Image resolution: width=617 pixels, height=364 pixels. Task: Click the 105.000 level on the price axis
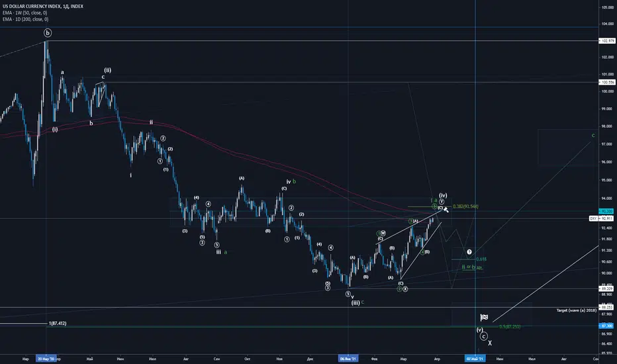[607, 7]
